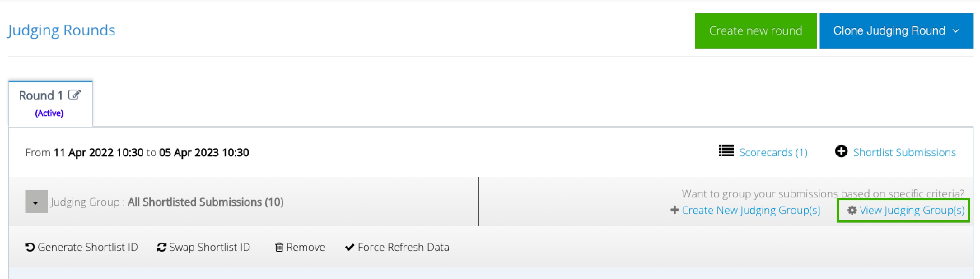The image size is (980, 279).
Task: Select the Round 1 tab
Action: pyautogui.click(x=51, y=103)
